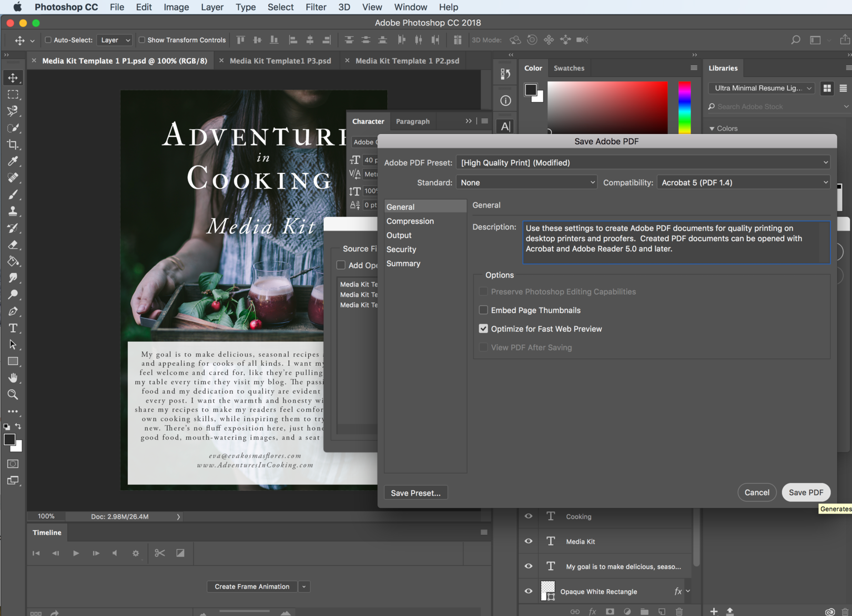Split clip with Timeline scissors icon
The image size is (852, 616).
click(160, 553)
